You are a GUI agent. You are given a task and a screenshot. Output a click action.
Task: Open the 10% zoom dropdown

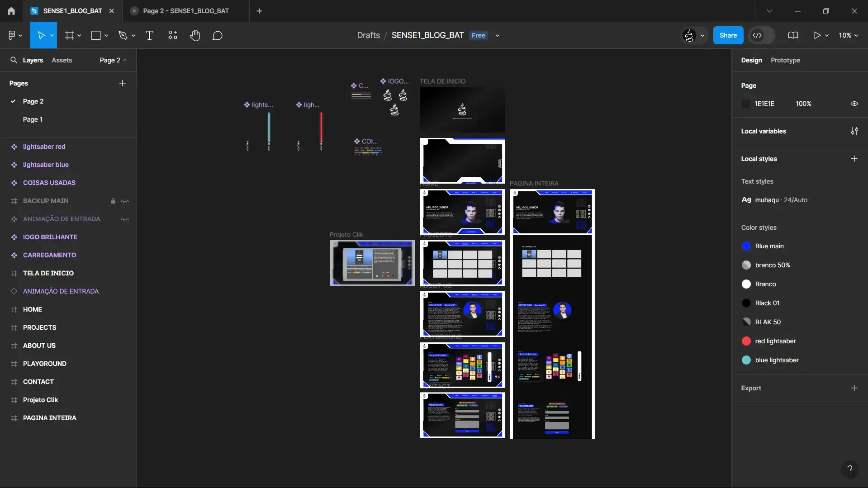coord(848,35)
